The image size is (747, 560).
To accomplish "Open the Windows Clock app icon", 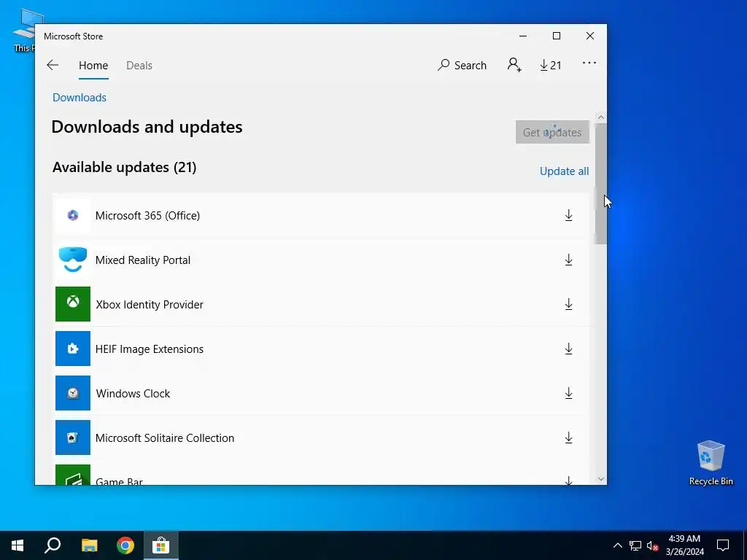I will pos(73,393).
